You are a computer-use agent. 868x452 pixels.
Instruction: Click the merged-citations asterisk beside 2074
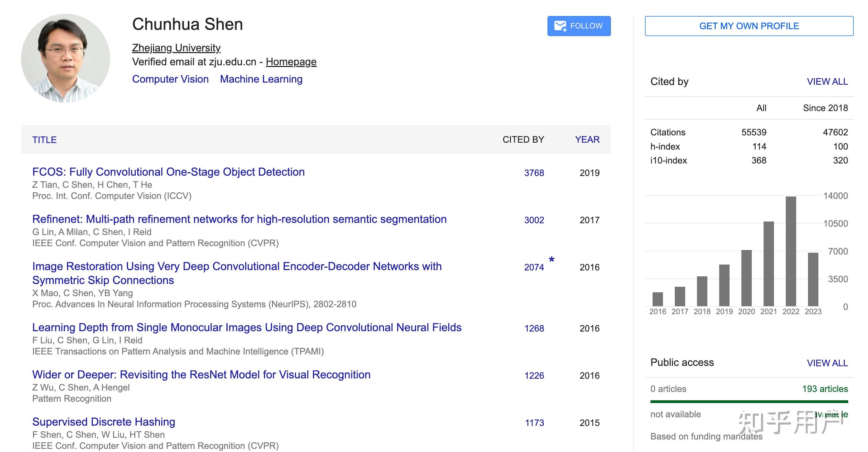552,260
